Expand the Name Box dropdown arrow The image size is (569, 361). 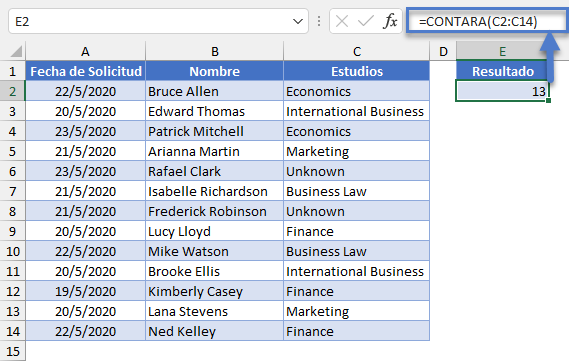[x=298, y=21]
